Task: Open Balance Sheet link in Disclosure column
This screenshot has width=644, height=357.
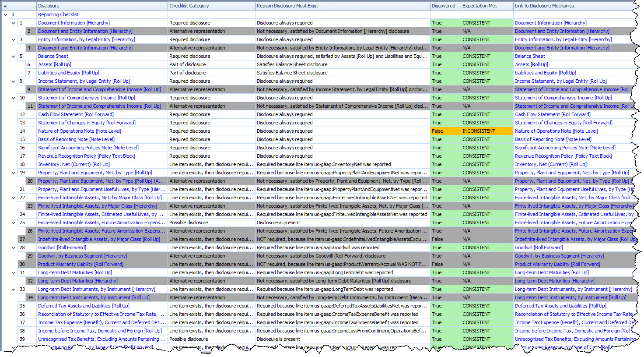Action: tap(53, 56)
